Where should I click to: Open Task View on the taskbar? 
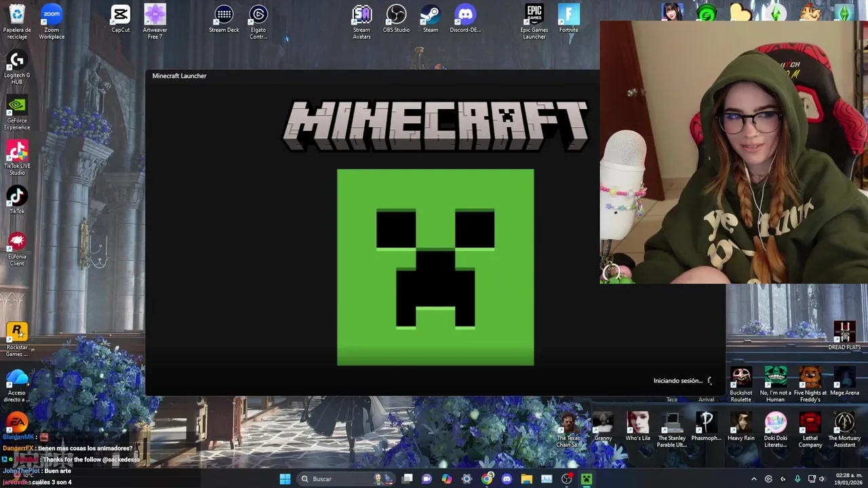click(407, 479)
